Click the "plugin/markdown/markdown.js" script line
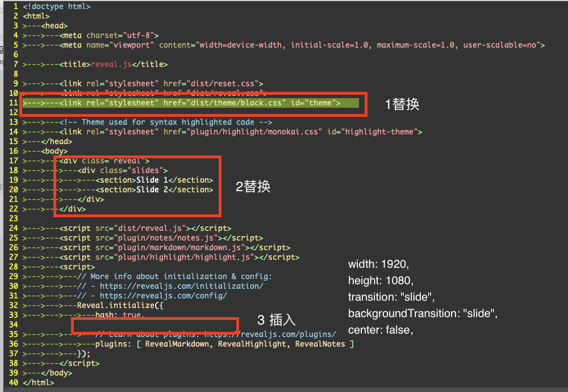The height and width of the screenshot is (392, 568). 175,247
